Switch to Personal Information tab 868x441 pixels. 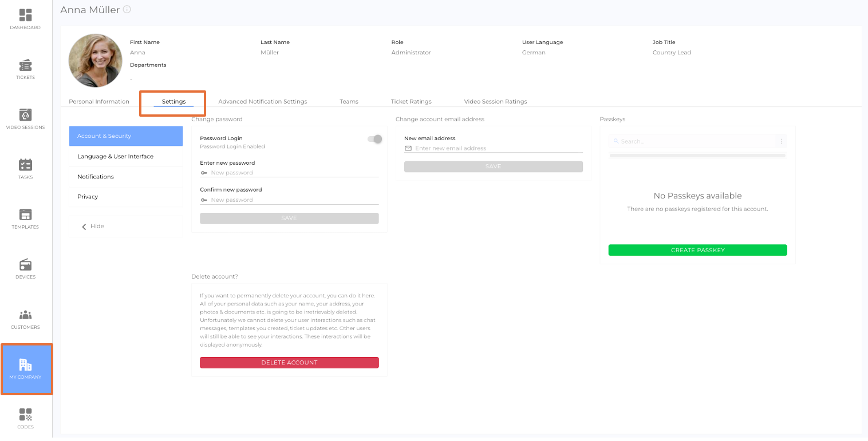point(99,102)
